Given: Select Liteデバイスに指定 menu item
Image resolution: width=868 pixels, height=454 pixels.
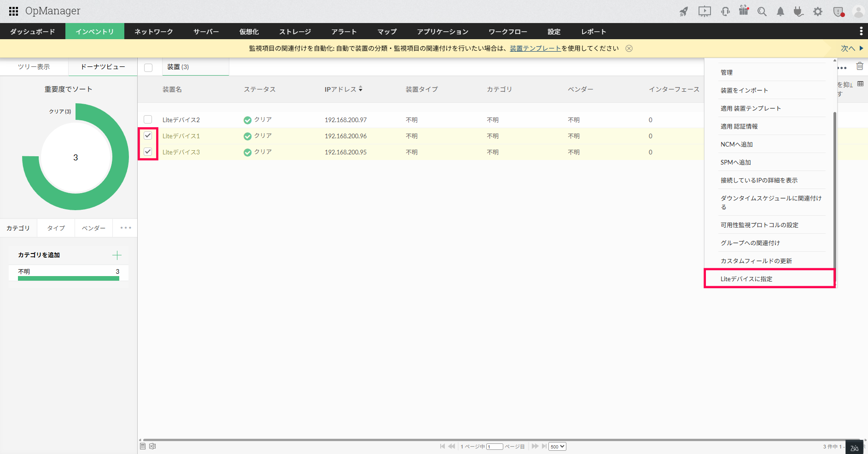Looking at the screenshot, I should coord(746,279).
